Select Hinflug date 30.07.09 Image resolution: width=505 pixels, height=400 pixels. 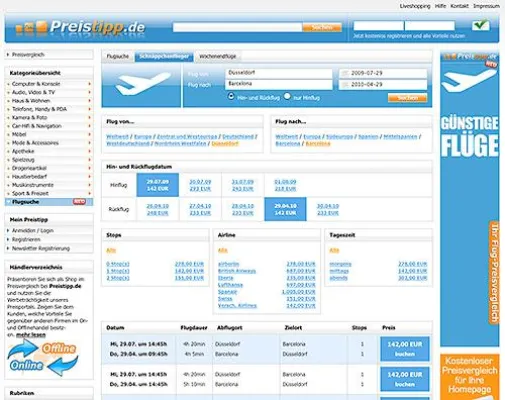pos(200,185)
